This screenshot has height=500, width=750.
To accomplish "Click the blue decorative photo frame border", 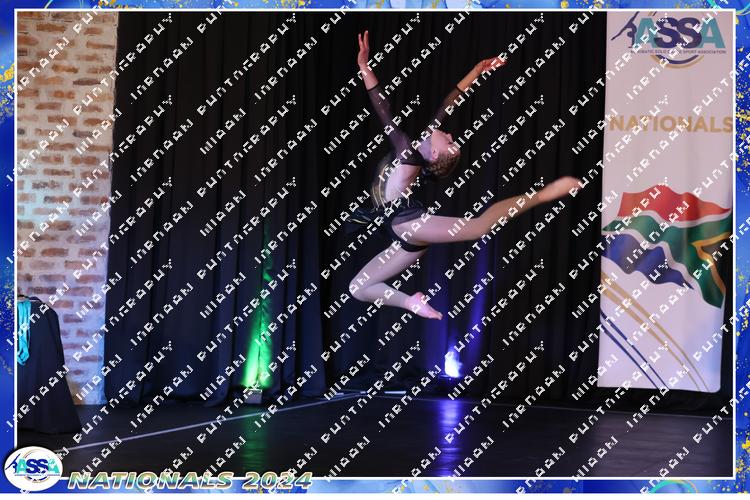I will [x=6, y=250].
